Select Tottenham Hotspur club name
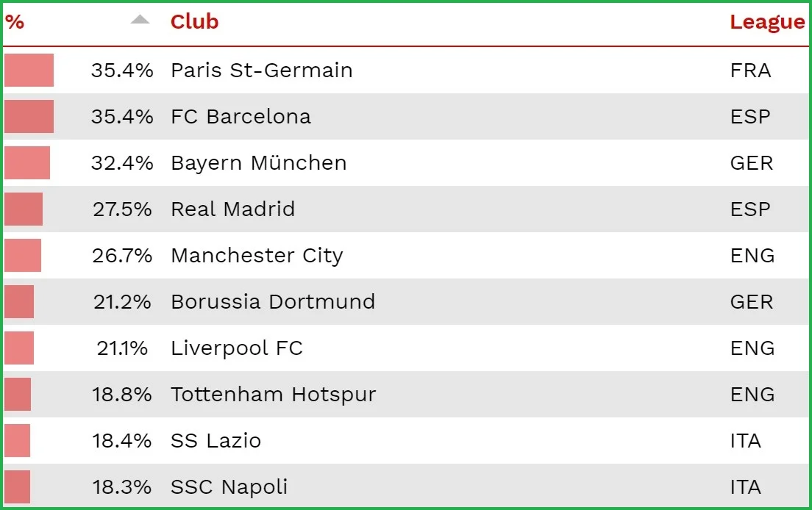 273,395
